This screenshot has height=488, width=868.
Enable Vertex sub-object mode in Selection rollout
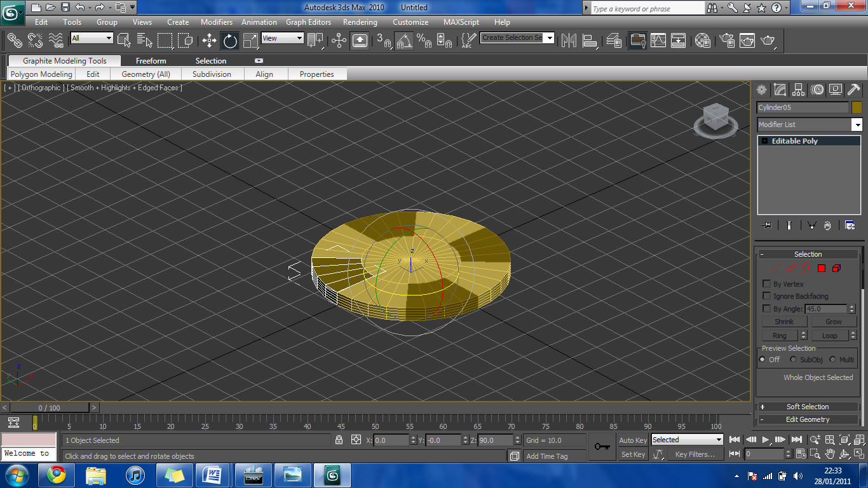776,268
